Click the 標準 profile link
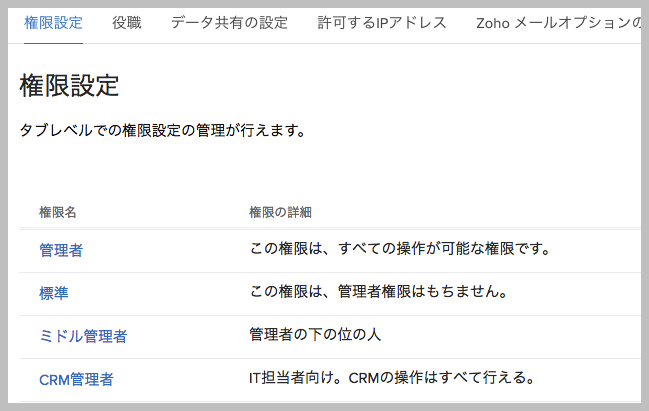 point(53,293)
